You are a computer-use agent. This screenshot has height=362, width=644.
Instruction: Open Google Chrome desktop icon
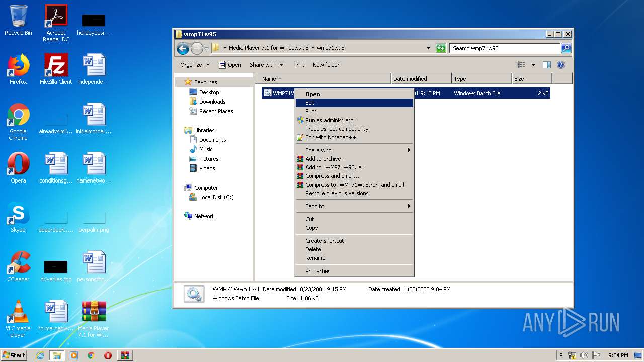point(18,122)
